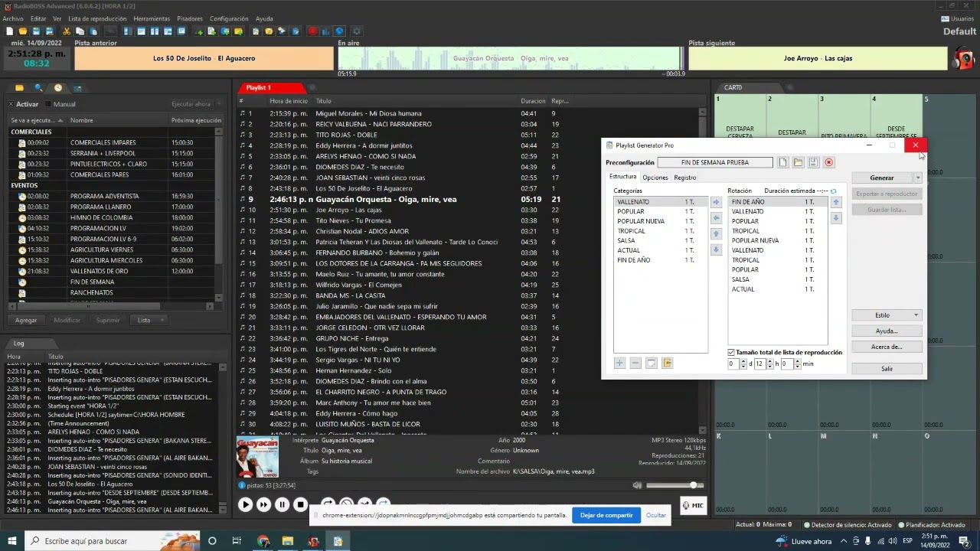Image resolution: width=980 pixels, height=551 pixels.
Task: Open the Generar dropdown arrow
Action: [x=917, y=178]
